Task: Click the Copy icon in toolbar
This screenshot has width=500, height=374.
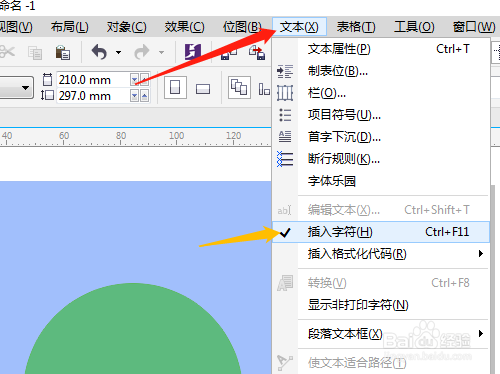Action: pyautogui.click(x=35, y=53)
